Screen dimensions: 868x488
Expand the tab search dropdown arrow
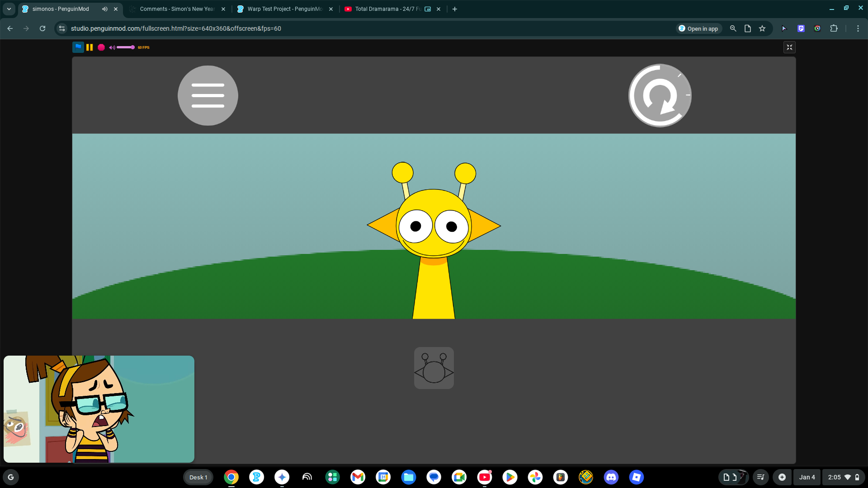tap(9, 9)
